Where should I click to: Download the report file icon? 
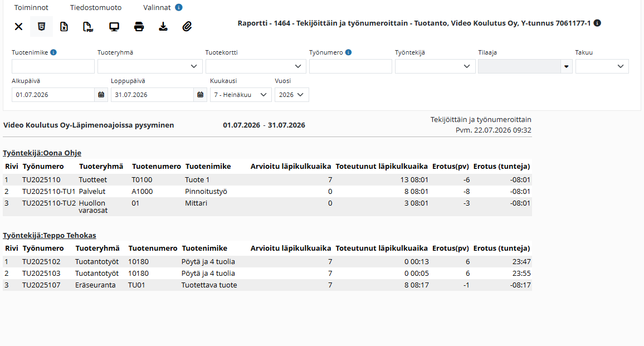tap(163, 27)
